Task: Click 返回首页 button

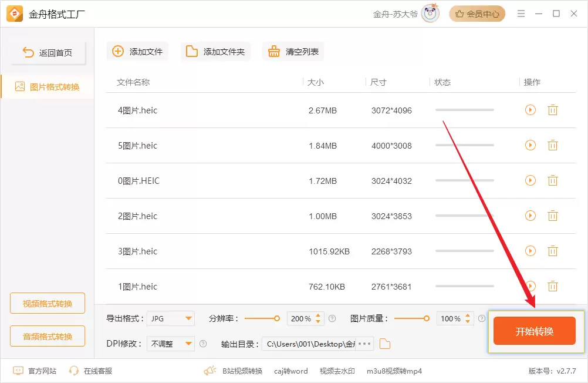Action: click(48, 52)
